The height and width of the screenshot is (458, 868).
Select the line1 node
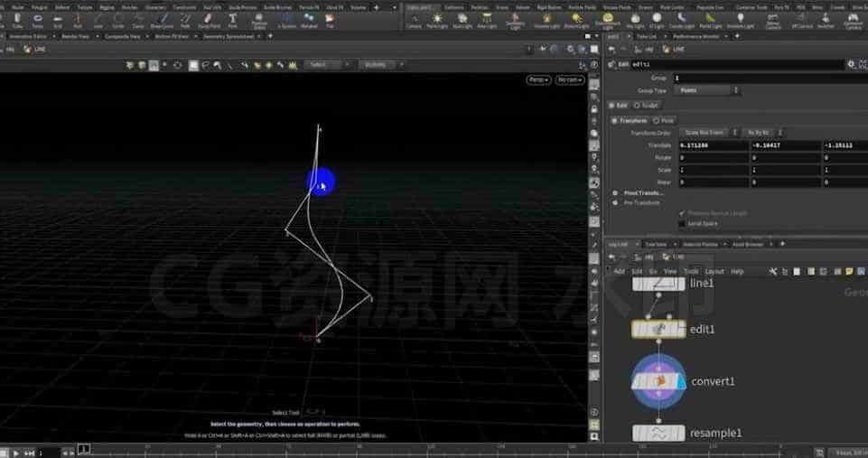pyautogui.click(x=658, y=284)
